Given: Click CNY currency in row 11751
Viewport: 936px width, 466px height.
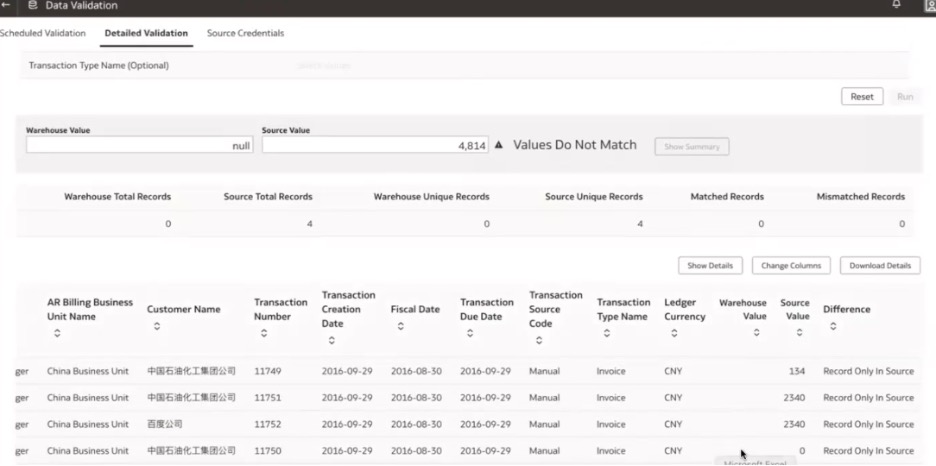Looking at the screenshot, I should [673, 397].
